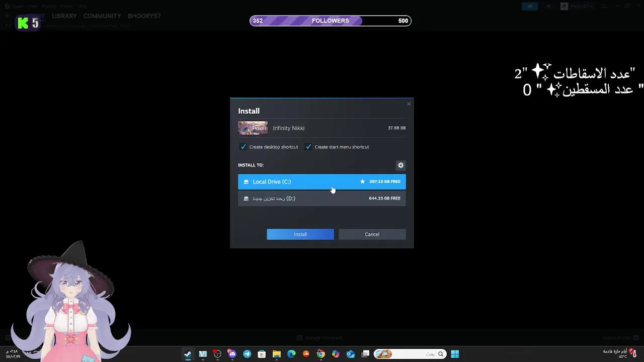Click the COMMUNITY tab in Steam window
Screen dimensions: 644x362
pos(102,16)
